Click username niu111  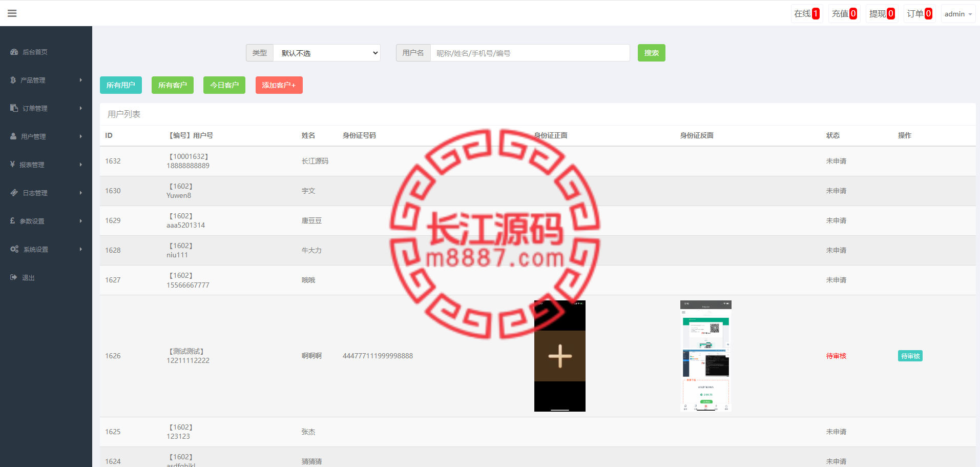177,255
